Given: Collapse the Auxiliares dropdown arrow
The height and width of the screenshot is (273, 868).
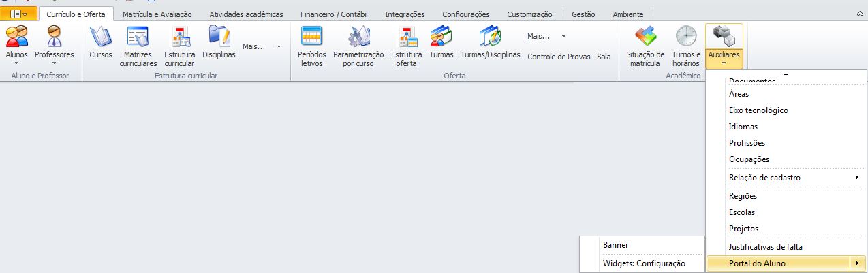Looking at the screenshot, I should [x=724, y=63].
